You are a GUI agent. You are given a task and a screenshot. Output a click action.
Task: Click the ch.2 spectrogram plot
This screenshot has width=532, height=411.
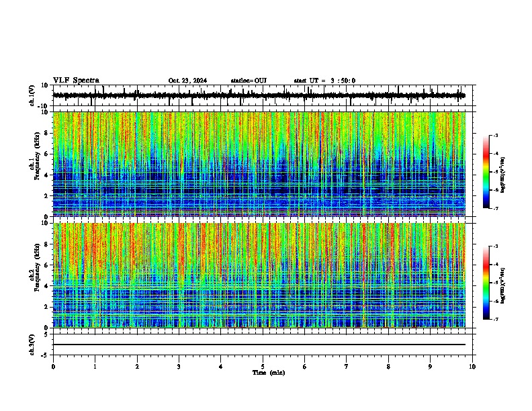click(259, 275)
